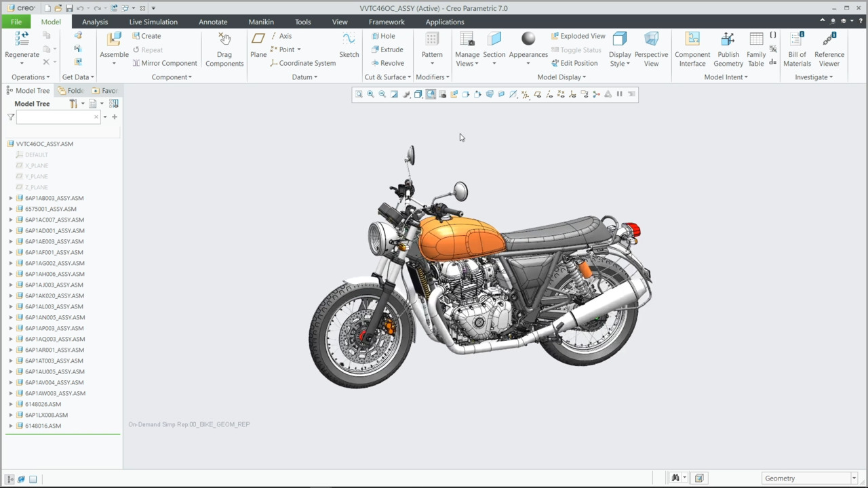Click the Mirror Component button
Viewport: 868px width, 488px height.
[x=165, y=63]
